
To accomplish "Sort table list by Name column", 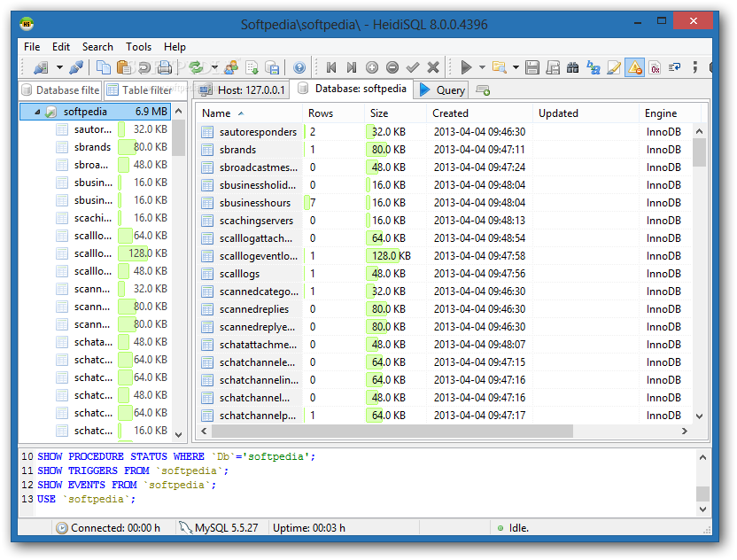I will [x=249, y=113].
